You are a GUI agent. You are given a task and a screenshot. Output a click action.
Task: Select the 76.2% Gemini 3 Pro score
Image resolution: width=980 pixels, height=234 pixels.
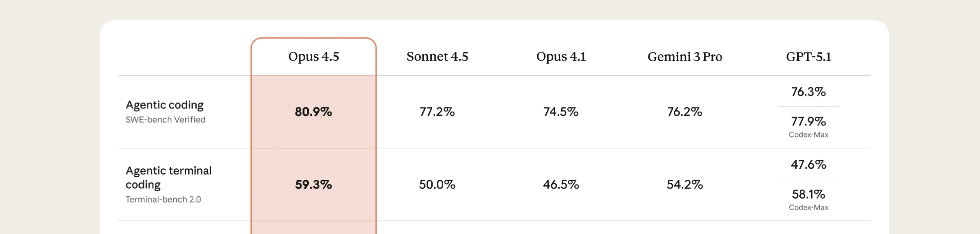point(685,112)
